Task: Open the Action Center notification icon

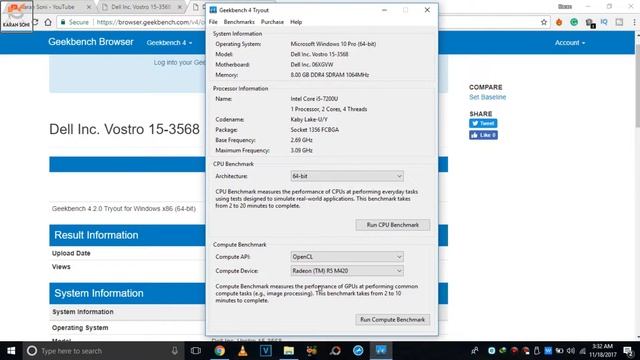Action: click(629, 351)
